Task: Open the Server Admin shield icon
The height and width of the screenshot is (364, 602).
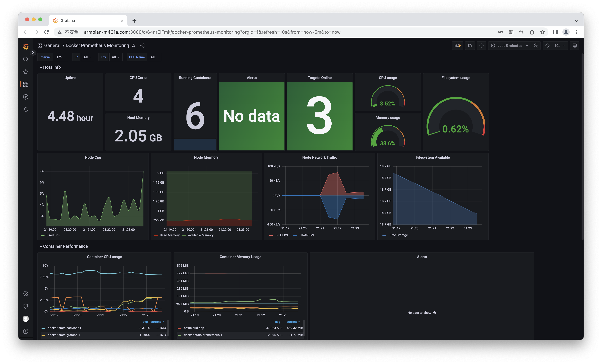Action: pyautogui.click(x=26, y=306)
